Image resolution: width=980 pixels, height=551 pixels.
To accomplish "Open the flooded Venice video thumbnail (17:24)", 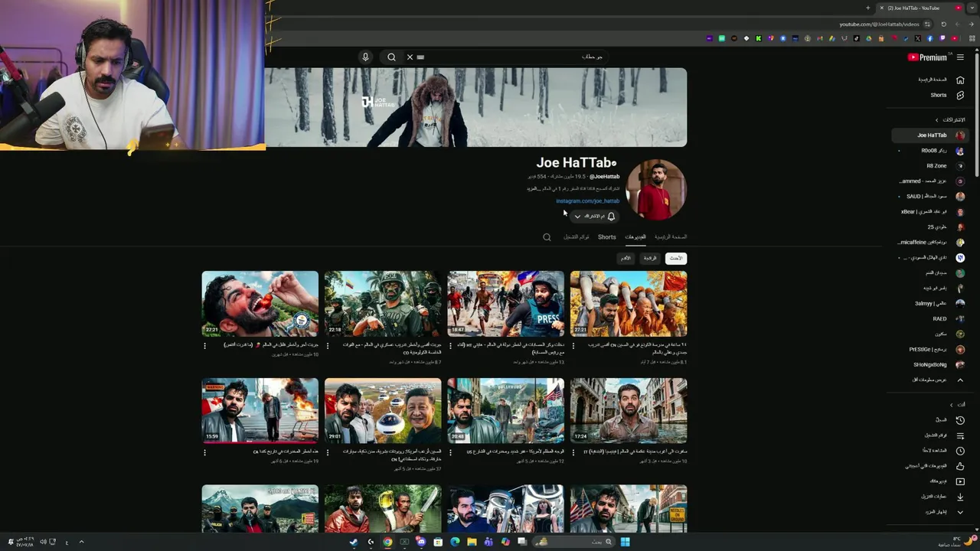I will tap(629, 410).
